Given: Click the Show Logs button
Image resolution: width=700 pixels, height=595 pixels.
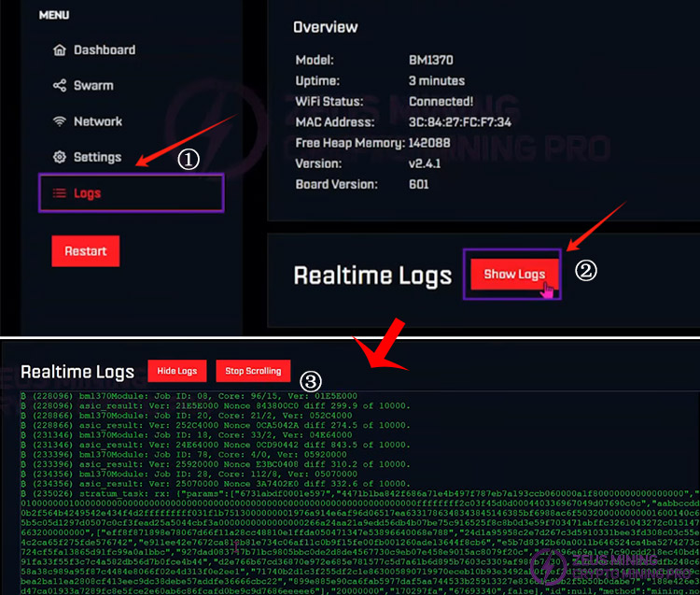Looking at the screenshot, I should coord(514,274).
